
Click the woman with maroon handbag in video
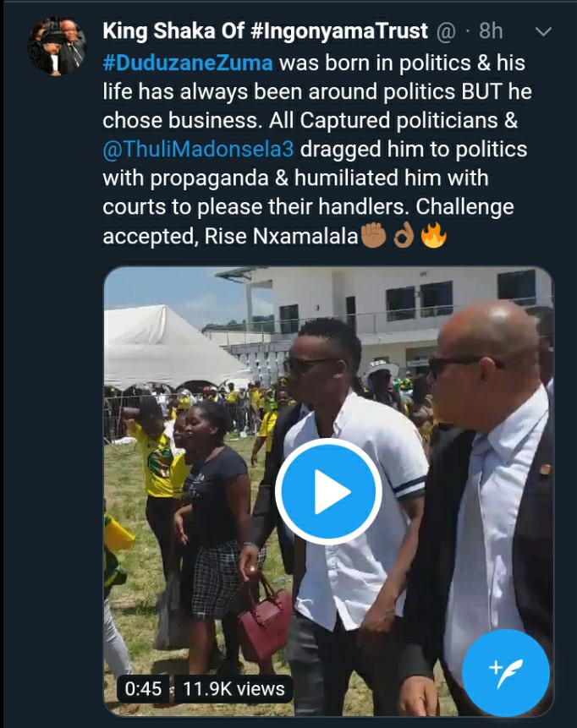(x=214, y=534)
